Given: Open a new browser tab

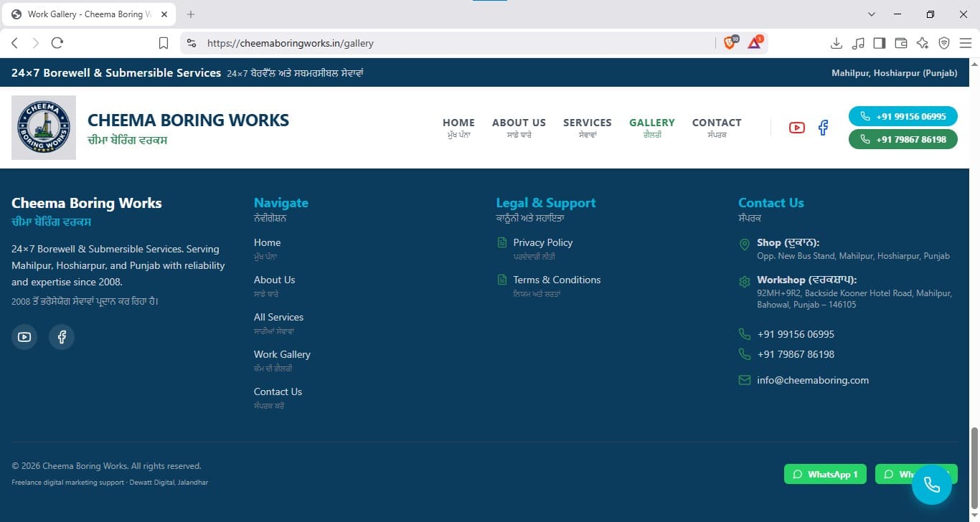Looking at the screenshot, I should [x=191, y=14].
